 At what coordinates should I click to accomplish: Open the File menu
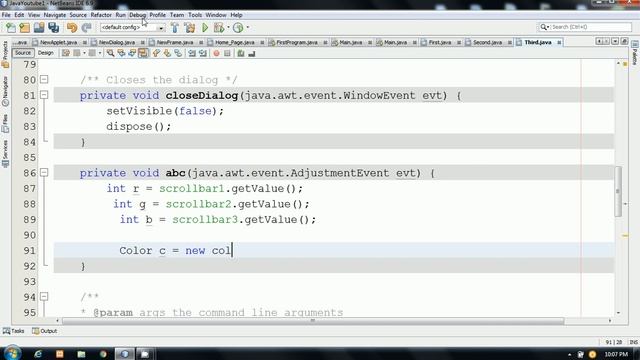tap(6, 15)
